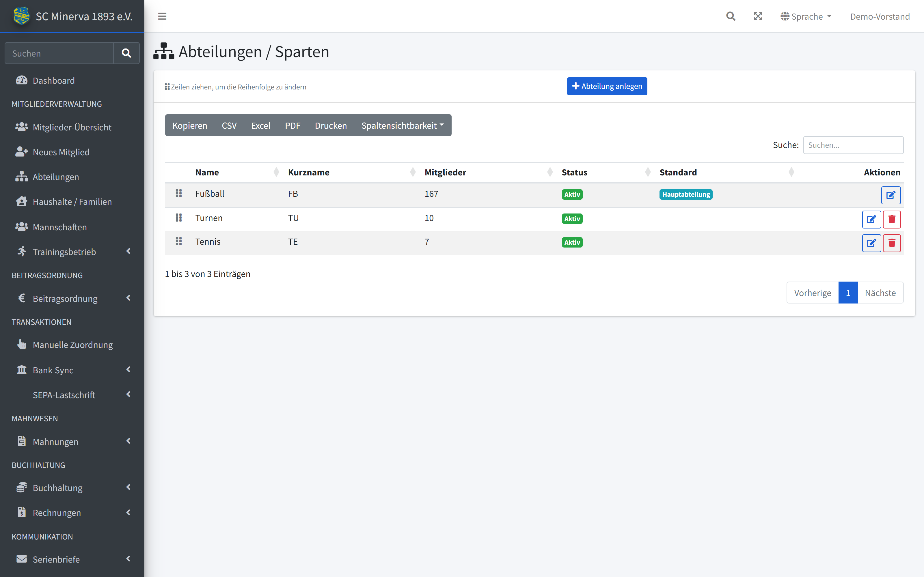This screenshot has height=577, width=924.
Task: Click the sidebar search magnifier button
Action: click(126, 53)
